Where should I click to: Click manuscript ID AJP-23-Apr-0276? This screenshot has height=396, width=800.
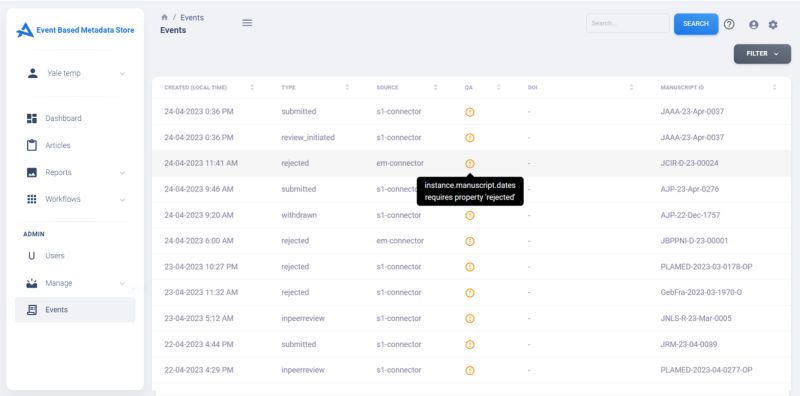[689, 189]
